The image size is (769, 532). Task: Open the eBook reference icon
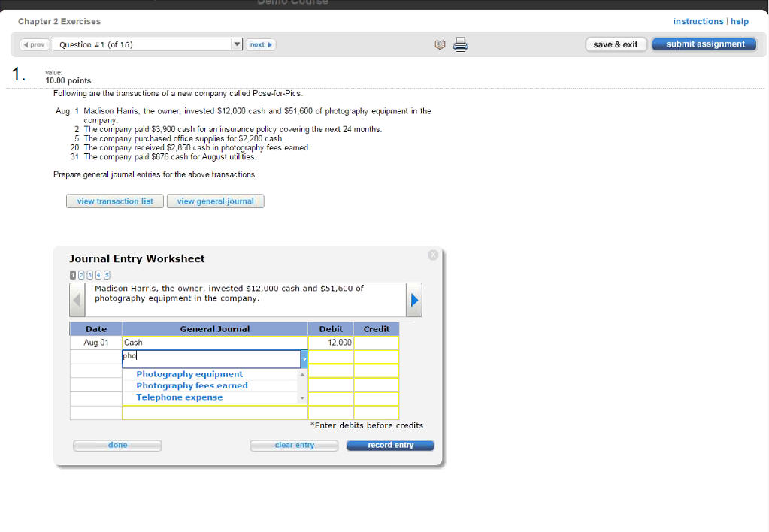440,45
